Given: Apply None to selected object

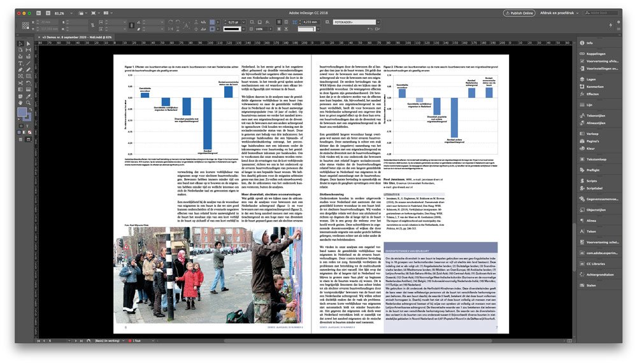Looking at the screenshot, I should 30,132.
